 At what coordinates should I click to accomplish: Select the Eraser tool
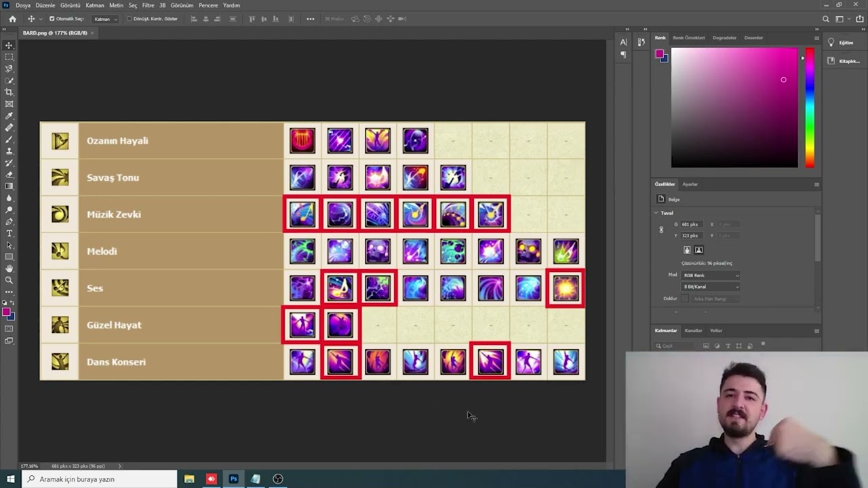pos(9,174)
